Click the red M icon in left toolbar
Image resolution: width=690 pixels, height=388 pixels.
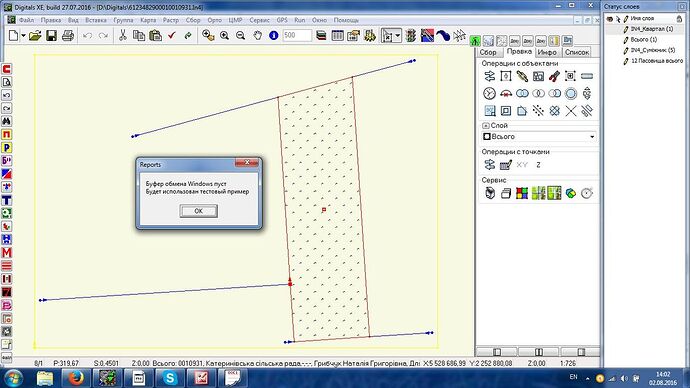point(7,253)
